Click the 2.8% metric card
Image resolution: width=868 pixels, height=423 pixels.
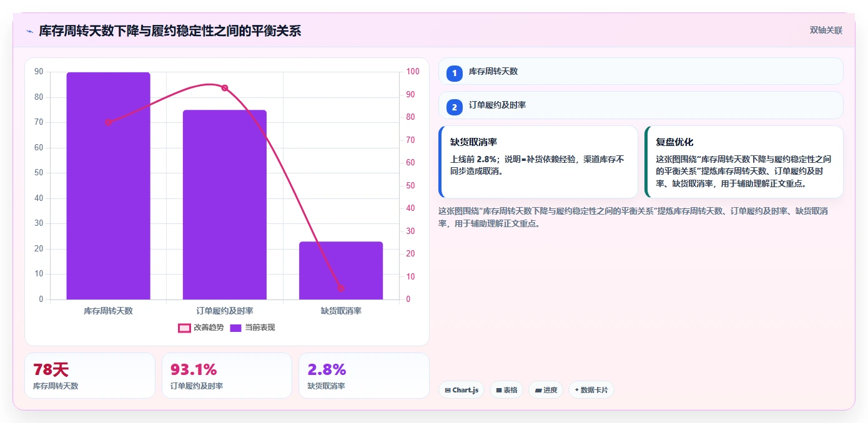click(364, 376)
